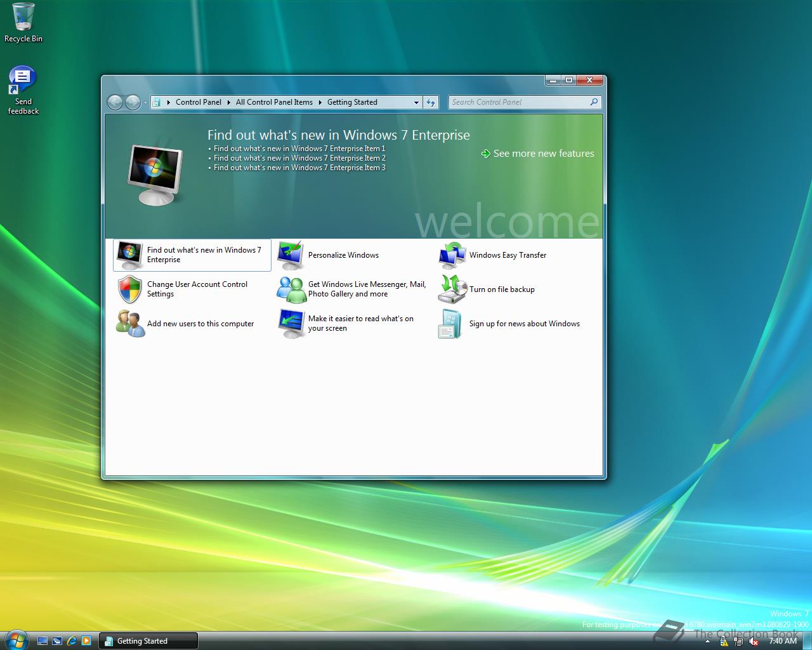Screen dimensions: 812x650
Task: Expand breadcrumb arrow after Control Panel
Action: [x=229, y=102]
